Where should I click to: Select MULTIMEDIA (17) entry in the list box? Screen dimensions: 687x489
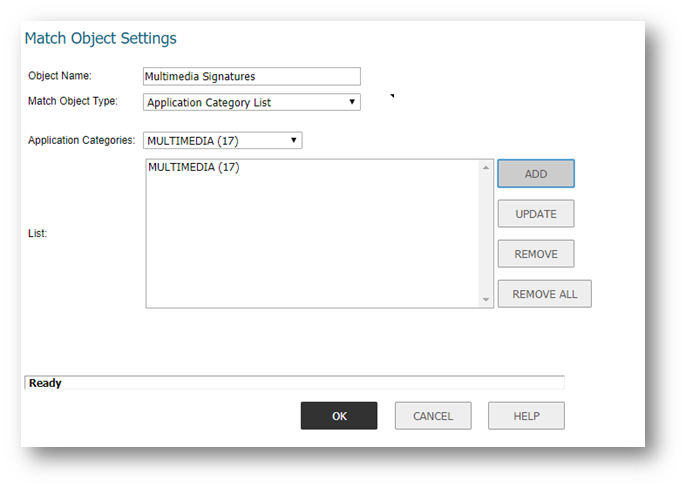coord(194,168)
